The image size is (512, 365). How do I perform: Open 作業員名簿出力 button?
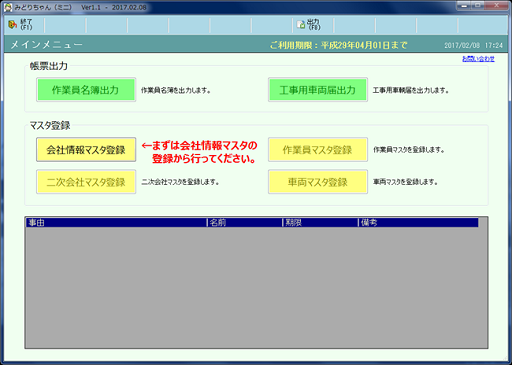86,90
